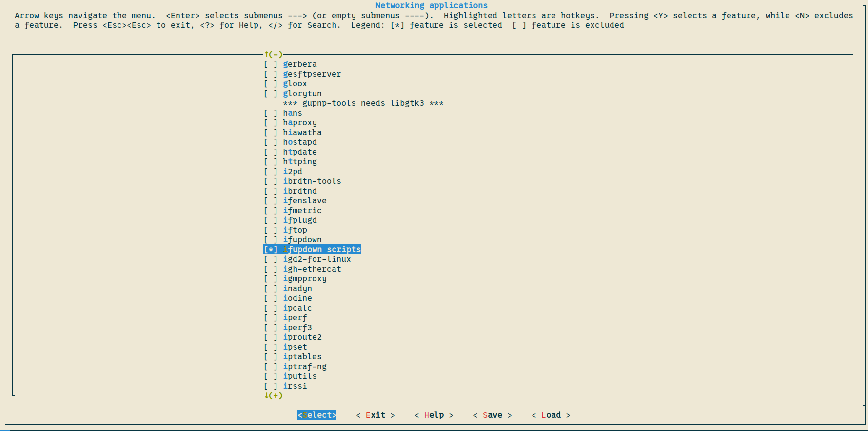Select the igmpproxy entry
This screenshot has width=868, height=431.
point(305,279)
